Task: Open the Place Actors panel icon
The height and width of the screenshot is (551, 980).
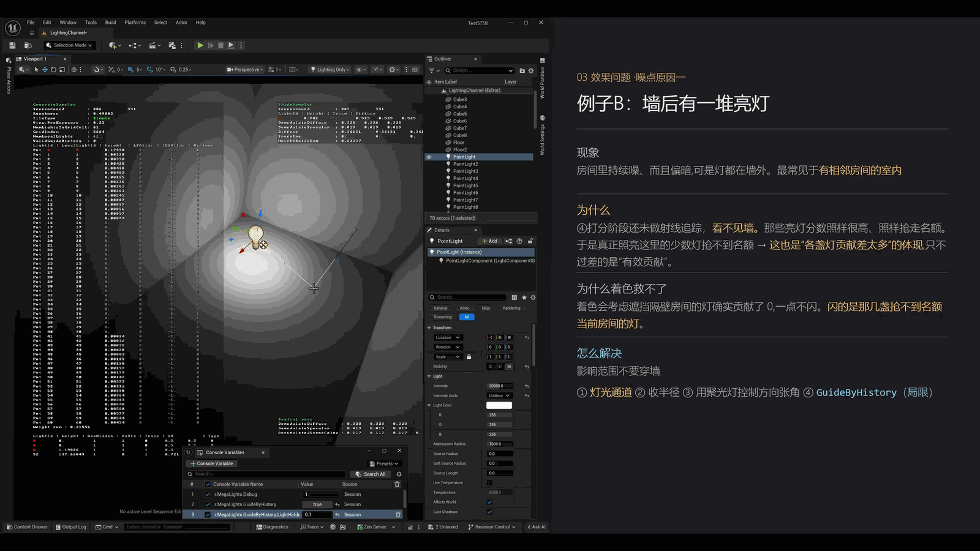Action: (x=9, y=60)
